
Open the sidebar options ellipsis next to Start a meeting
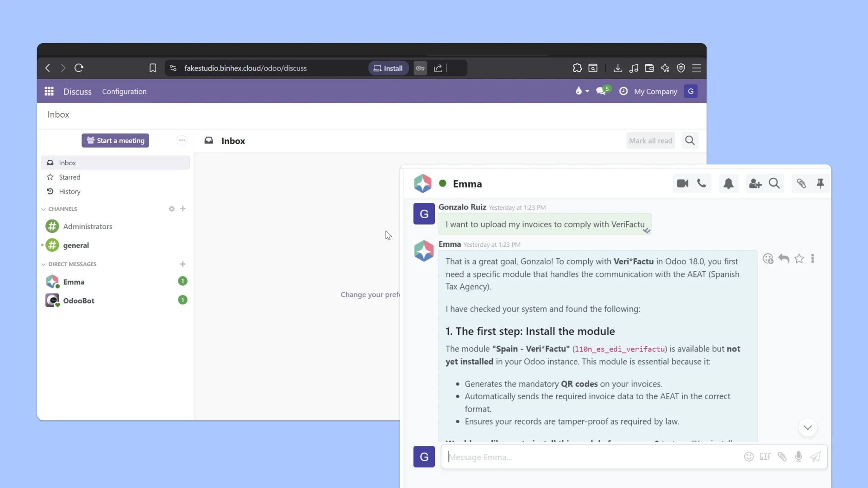pyautogui.click(x=182, y=140)
